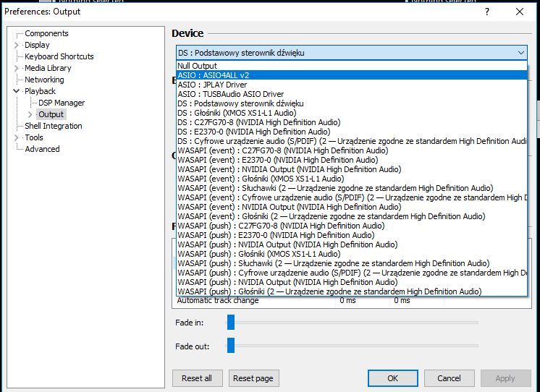Select Playback in preferences tree
Viewport: 540px width, 392px height.
pos(40,91)
